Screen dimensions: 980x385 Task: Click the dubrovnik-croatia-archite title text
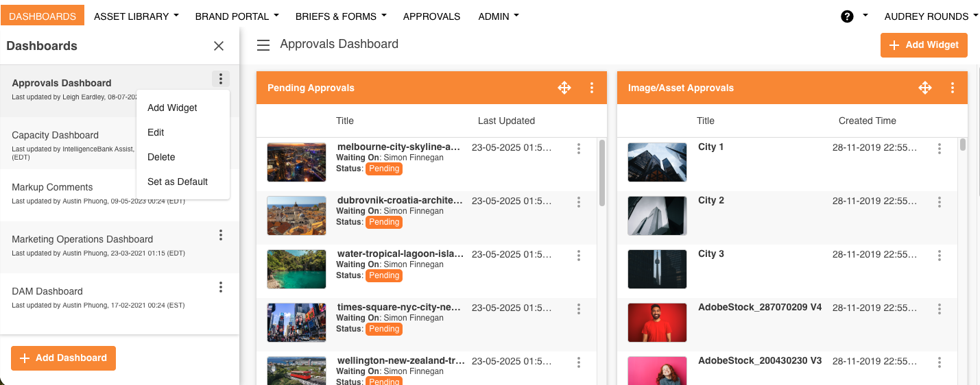(400, 200)
